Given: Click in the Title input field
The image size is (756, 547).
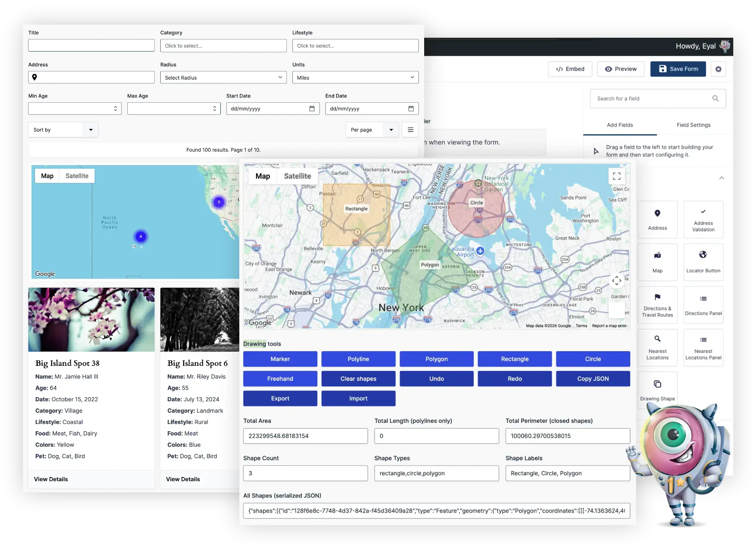Looking at the screenshot, I should click(91, 45).
